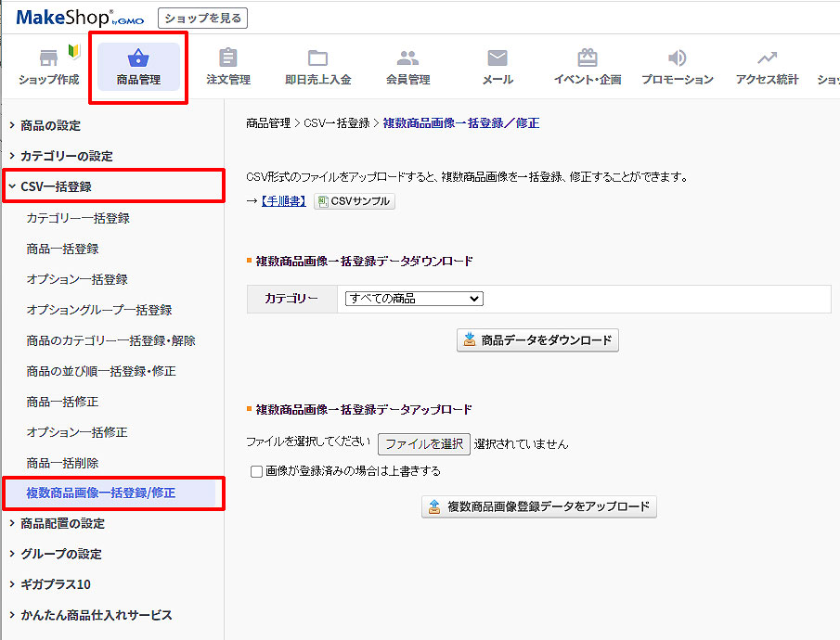Screen dimensions: 840x640
Task: Open the ショップ作成 (Shop Creation) section
Action: coord(47,65)
